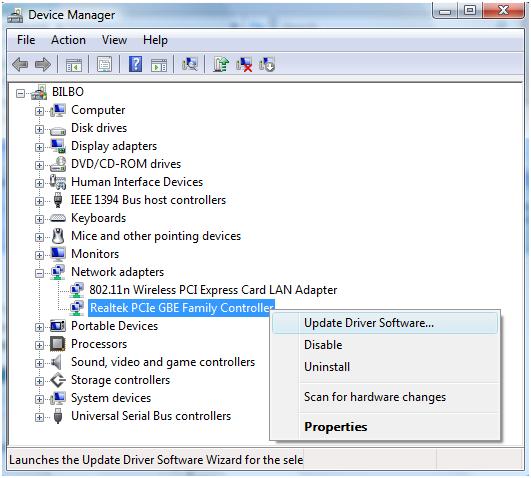
Task: Click the Uninstall toolbar icon with red X
Action: [245, 64]
